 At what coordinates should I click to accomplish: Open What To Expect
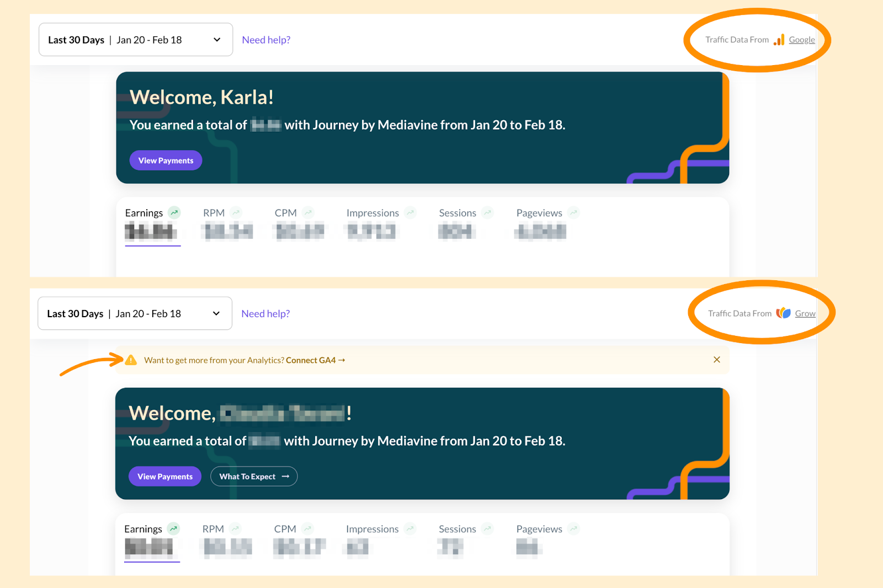point(253,476)
